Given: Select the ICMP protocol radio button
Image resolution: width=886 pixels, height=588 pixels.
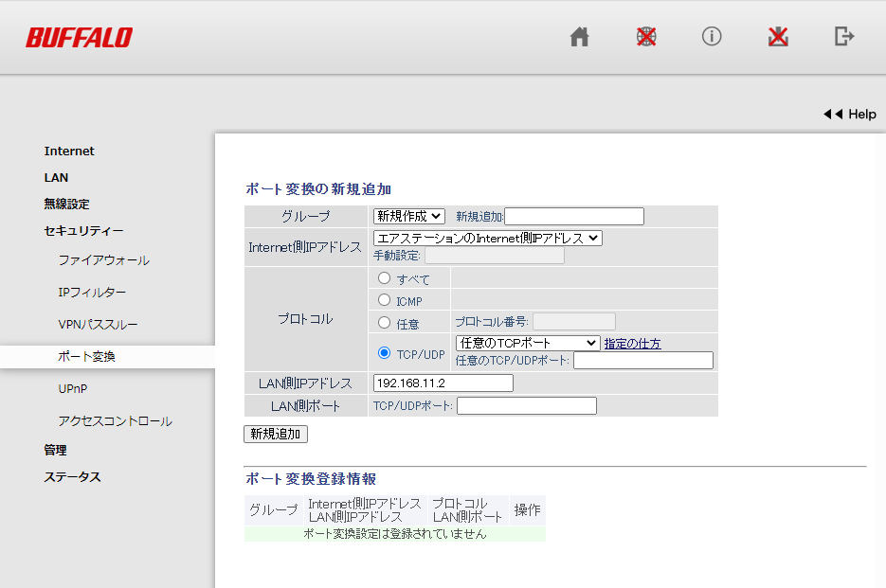Looking at the screenshot, I should pos(384,300).
